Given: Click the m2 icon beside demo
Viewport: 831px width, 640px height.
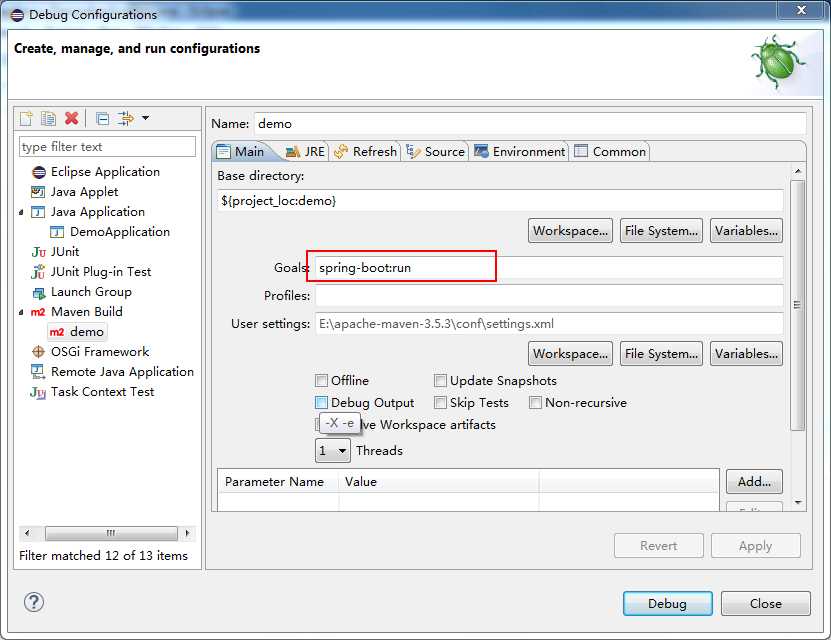Looking at the screenshot, I should [x=57, y=332].
